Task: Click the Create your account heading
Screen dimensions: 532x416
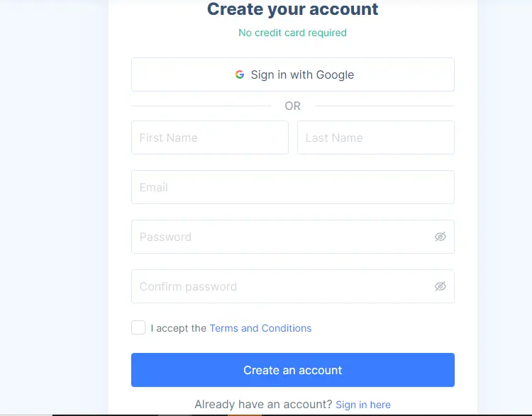Action: 292,9
